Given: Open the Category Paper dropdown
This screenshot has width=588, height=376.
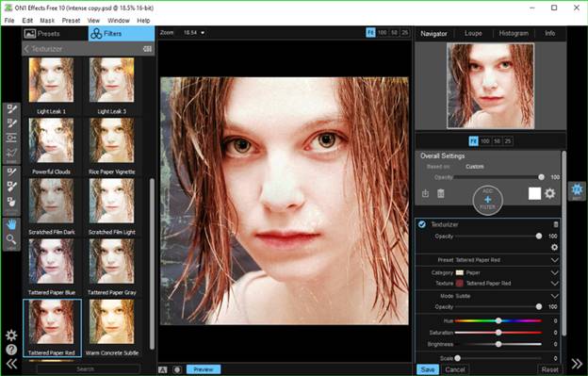Looking at the screenshot, I should click(555, 272).
